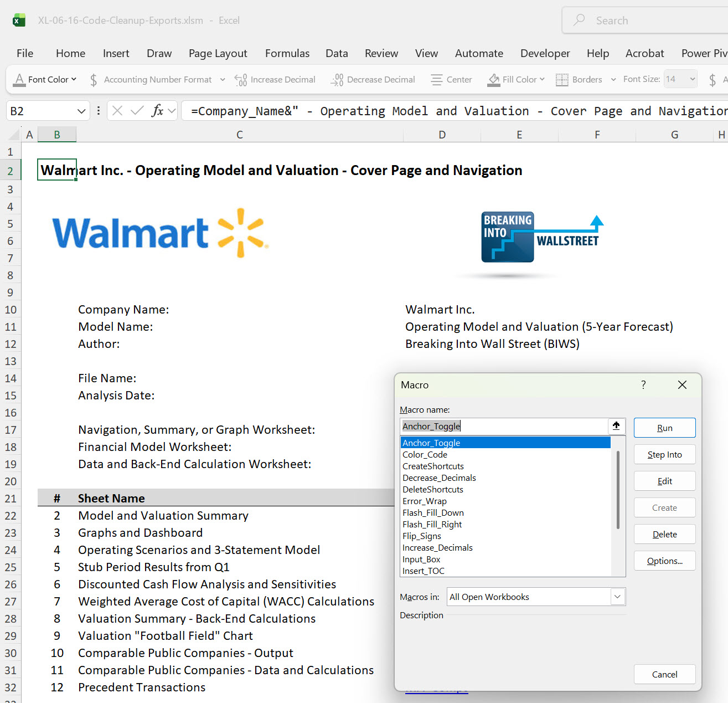Open the Page Layout tab
Screen dimensions: 728x703
(x=218, y=53)
